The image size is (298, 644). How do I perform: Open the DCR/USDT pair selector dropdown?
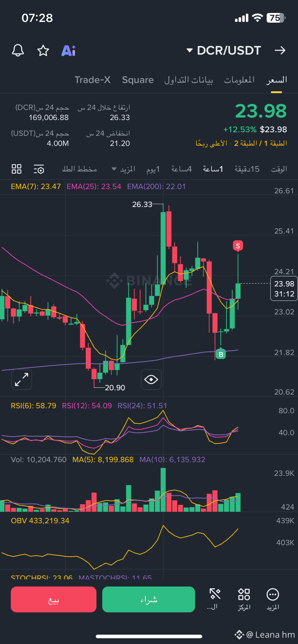pos(224,51)
